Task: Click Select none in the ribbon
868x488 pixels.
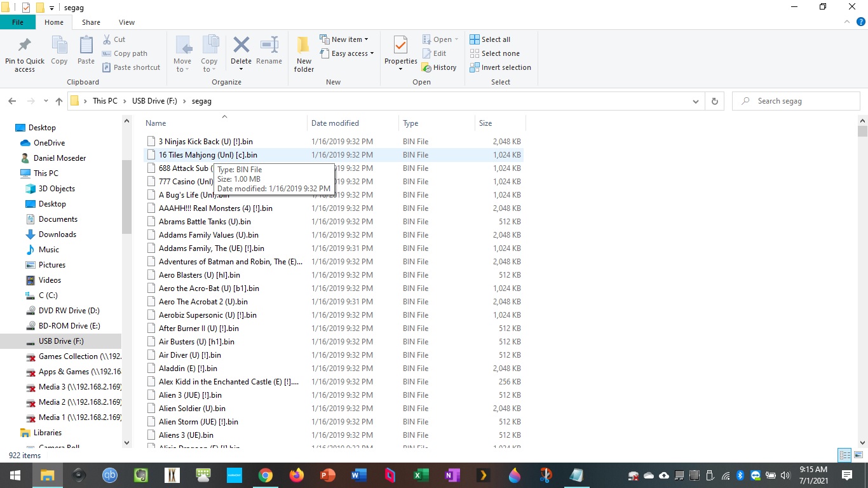Action: [494, 53]
